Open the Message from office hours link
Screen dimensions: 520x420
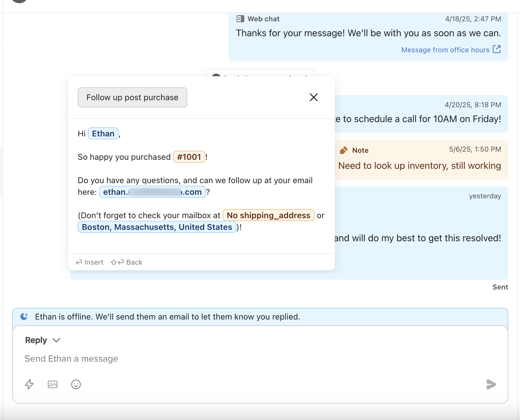[445, 50]
